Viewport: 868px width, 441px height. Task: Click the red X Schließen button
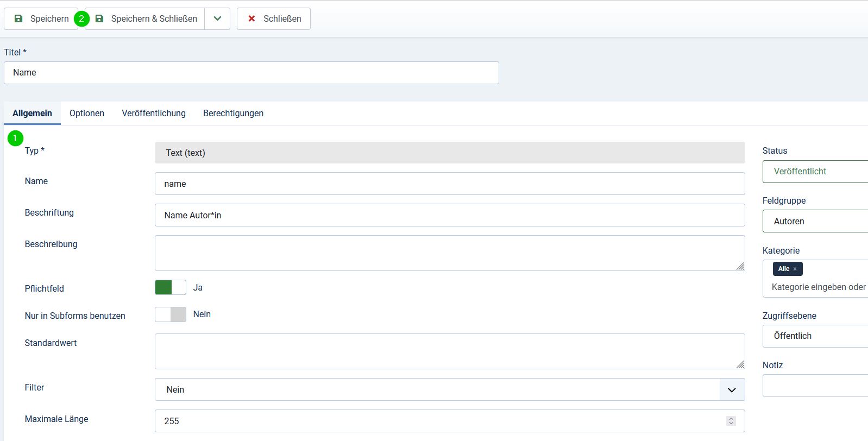274,18
